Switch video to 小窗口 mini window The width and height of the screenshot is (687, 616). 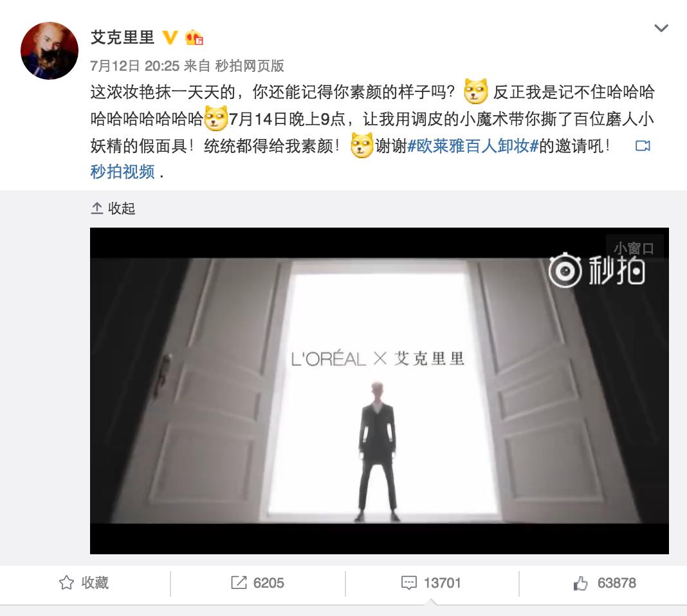tap(634, 248)
